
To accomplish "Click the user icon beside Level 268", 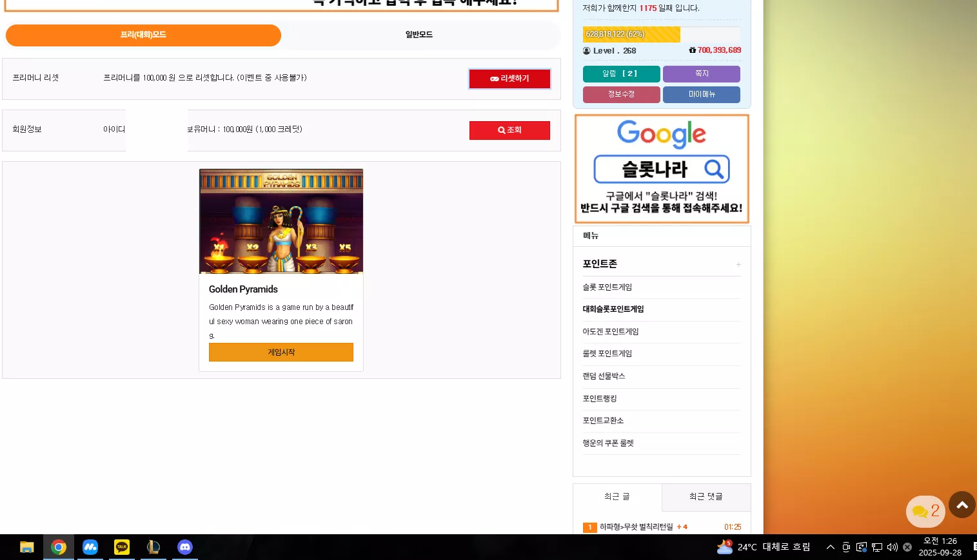I will click(x=587, y=51).
